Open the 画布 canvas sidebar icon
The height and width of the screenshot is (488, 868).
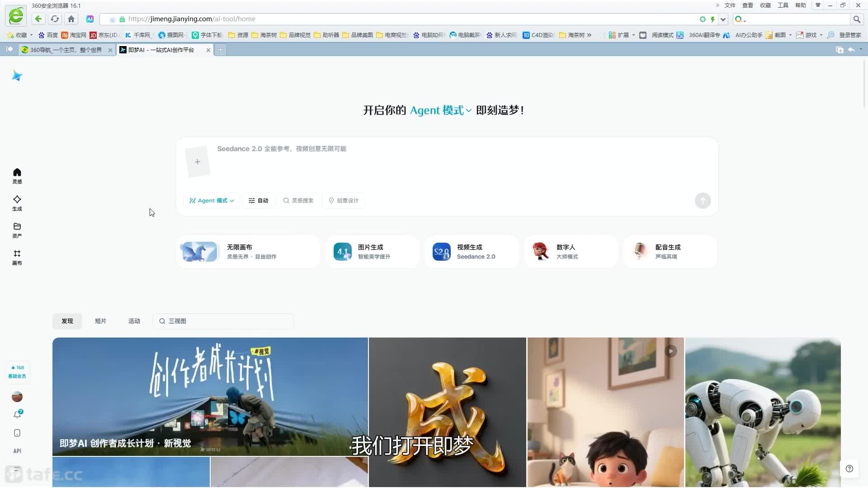click(x=17, y=257)
